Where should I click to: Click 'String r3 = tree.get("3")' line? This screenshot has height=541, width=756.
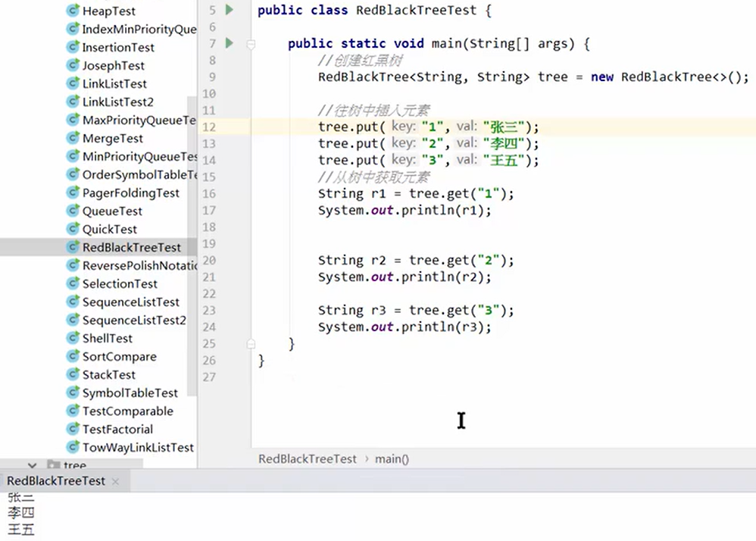point(416,311)
